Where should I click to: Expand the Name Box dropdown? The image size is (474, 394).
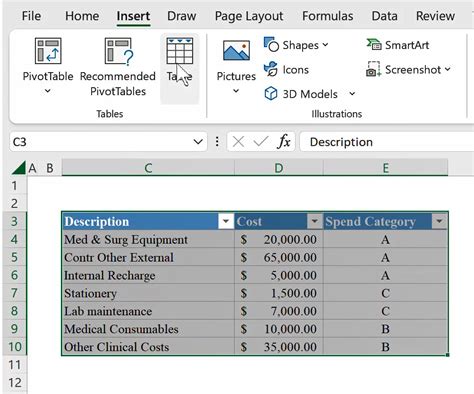pyautogui.click(x=198, y=142)
